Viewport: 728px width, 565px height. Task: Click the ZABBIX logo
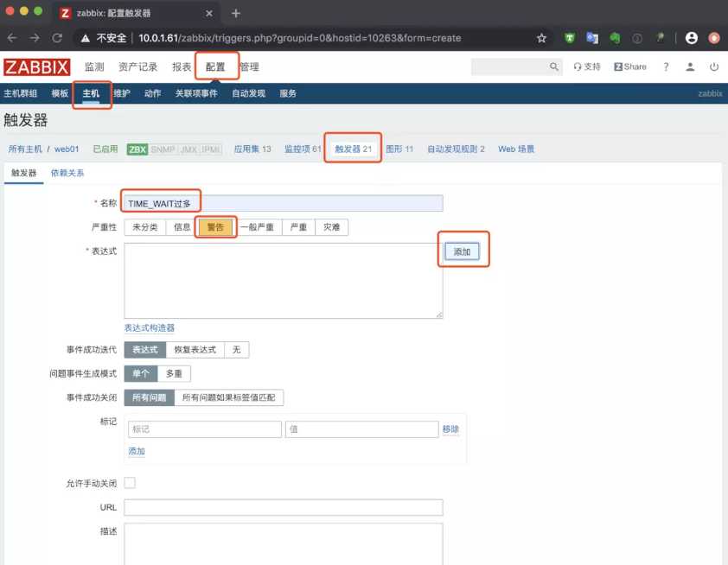36,67
